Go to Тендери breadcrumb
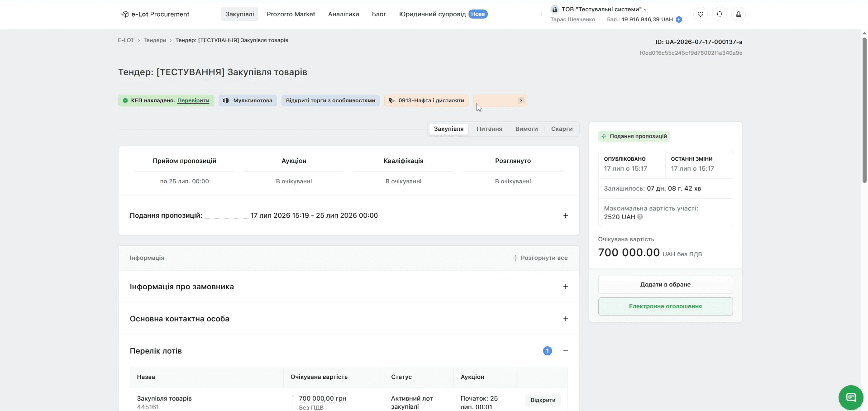 coord(155,40)
